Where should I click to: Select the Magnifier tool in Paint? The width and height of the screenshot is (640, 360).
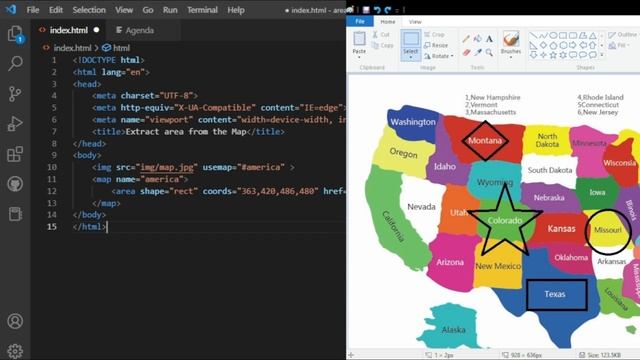pos(489,52)
